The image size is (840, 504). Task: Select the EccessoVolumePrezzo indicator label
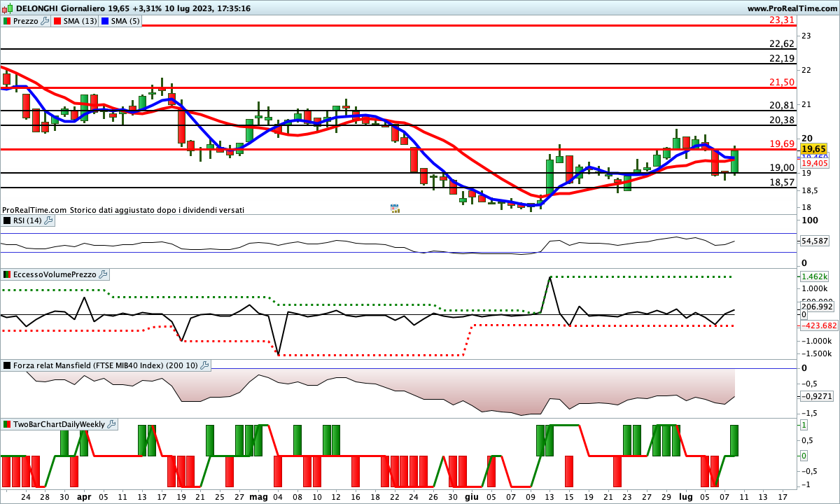[55, 274]
